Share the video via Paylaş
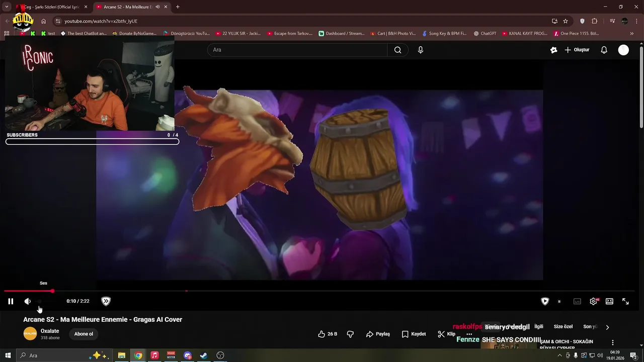644x362 pixels. tap(378, 334)
